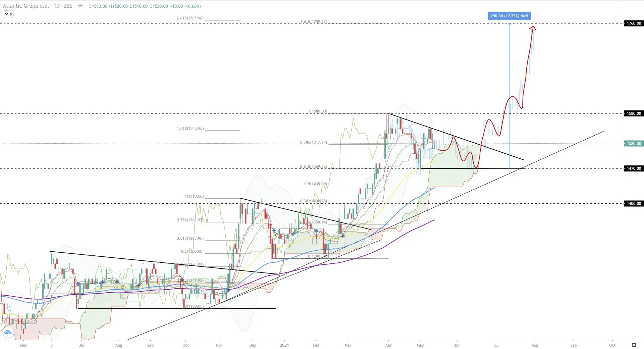Open the chart settings gear icon

tap(634, 345)
